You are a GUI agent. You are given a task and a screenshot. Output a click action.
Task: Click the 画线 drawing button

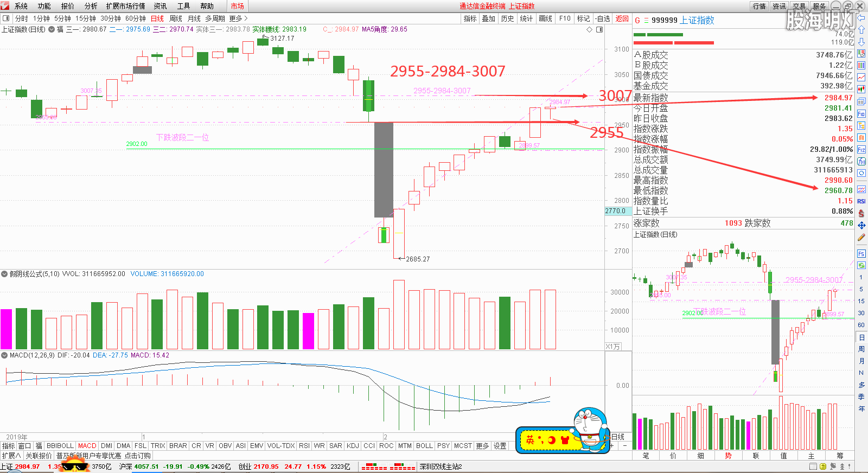(545, 18)
